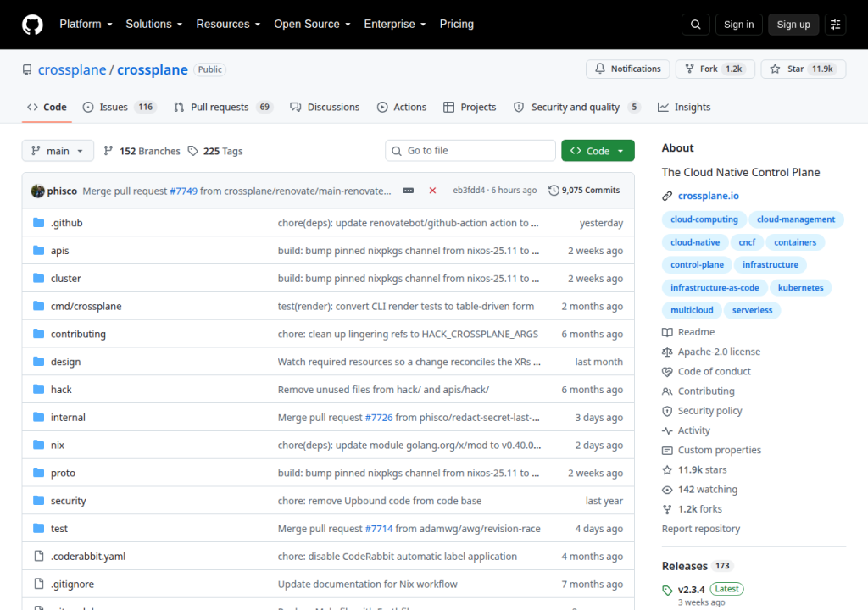View the 152 Branches link
Screen dimensions: 868x610
pyautogui.click(x=142, y=151)
